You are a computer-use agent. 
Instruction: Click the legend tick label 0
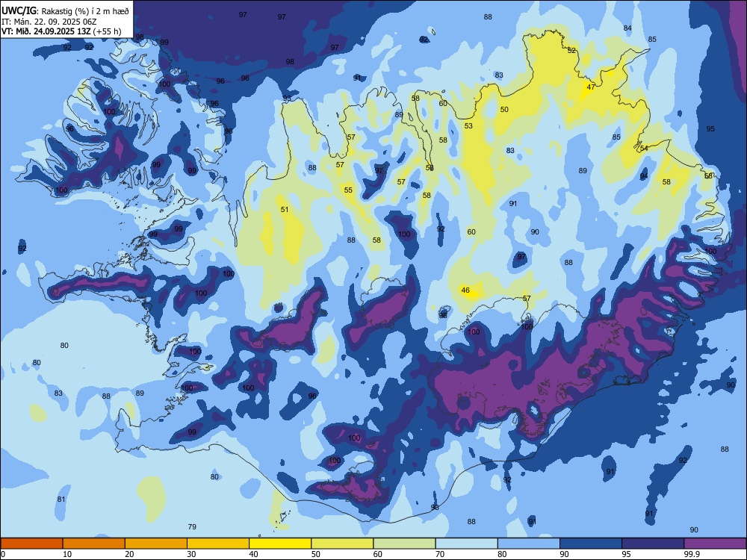click(3, 554)
